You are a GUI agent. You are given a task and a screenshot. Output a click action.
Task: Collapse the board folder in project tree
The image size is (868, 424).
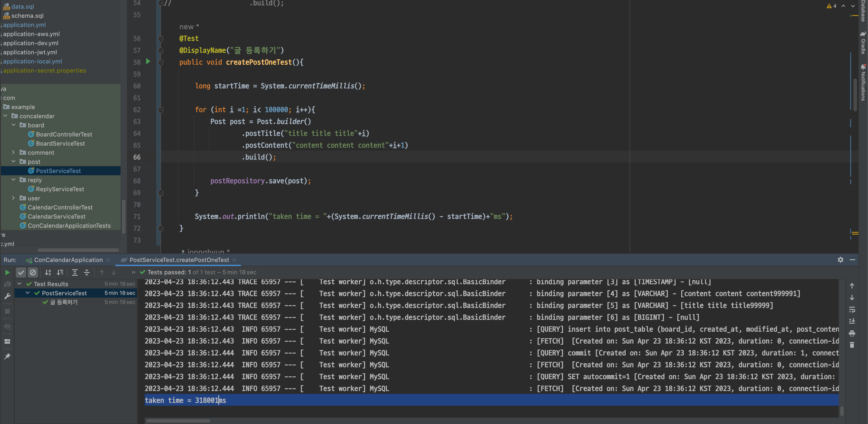click(x=13, y=125)
